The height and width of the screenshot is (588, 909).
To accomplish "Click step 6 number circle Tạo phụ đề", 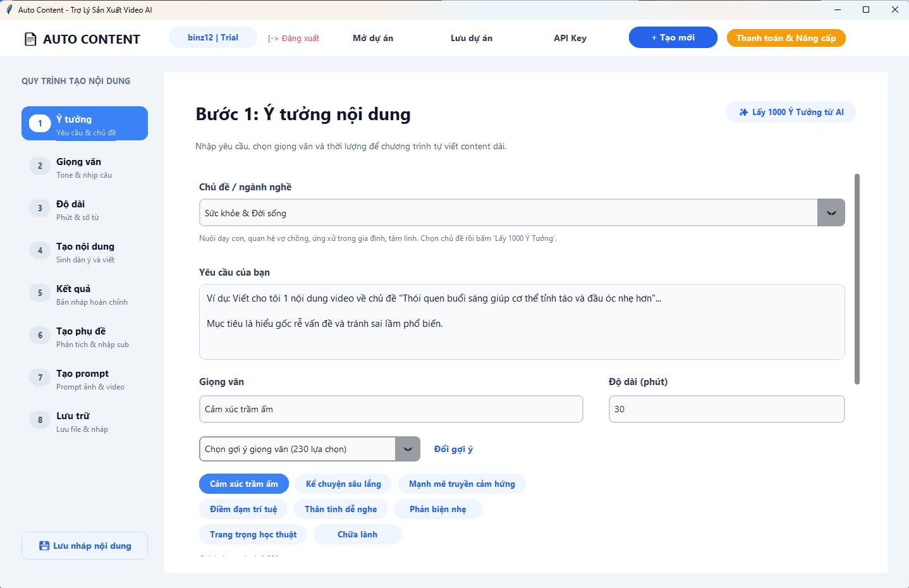I will point(40,335).
